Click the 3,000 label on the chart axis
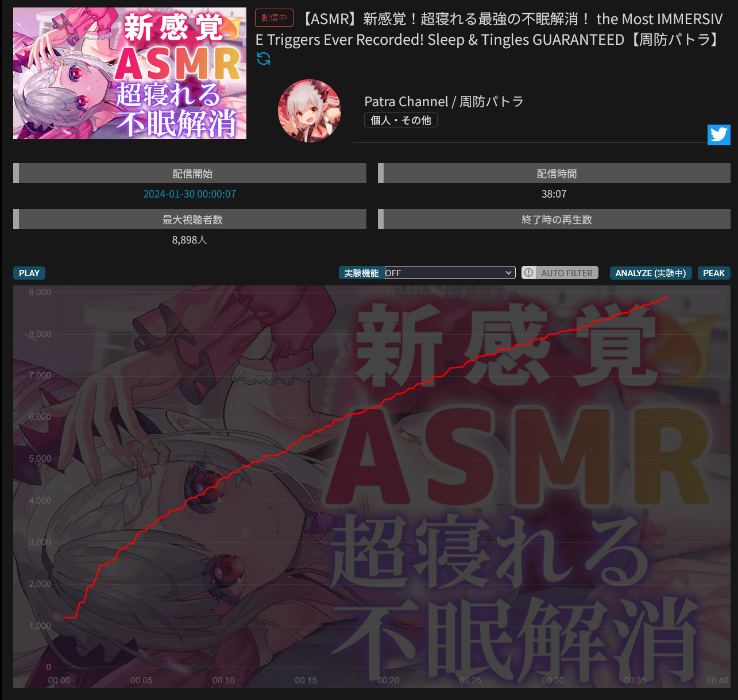 click(40, 542)
